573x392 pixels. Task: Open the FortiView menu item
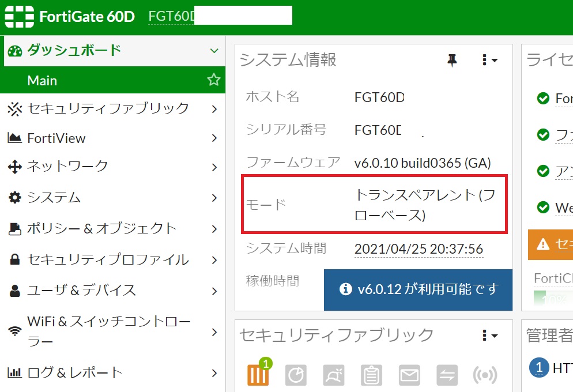click(x=112, y=138)
